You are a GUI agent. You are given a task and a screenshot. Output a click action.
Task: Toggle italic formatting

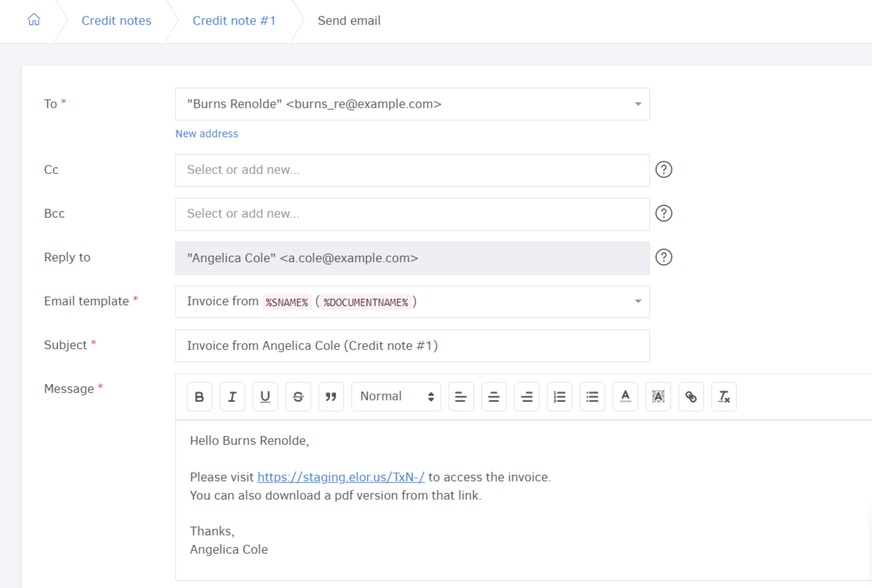click(233, 397)
